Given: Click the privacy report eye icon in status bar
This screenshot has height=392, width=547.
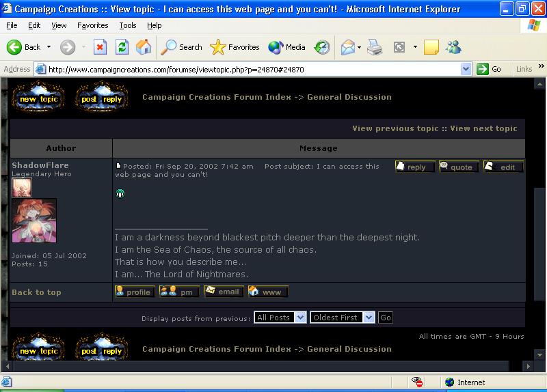Looking at the screenshot, I should (x=417, y=382).
